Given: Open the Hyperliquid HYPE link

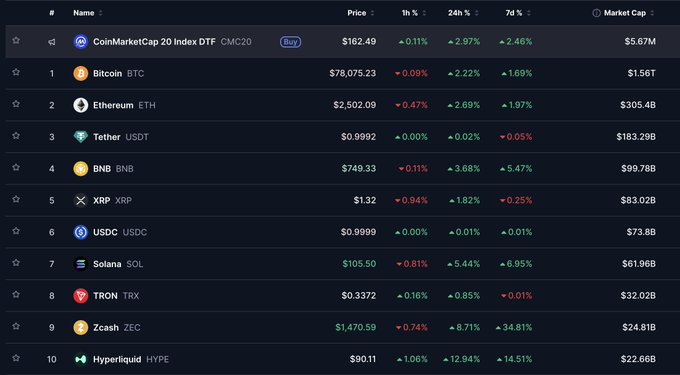Looking at the screenshot, I should (x=131, y=359).
